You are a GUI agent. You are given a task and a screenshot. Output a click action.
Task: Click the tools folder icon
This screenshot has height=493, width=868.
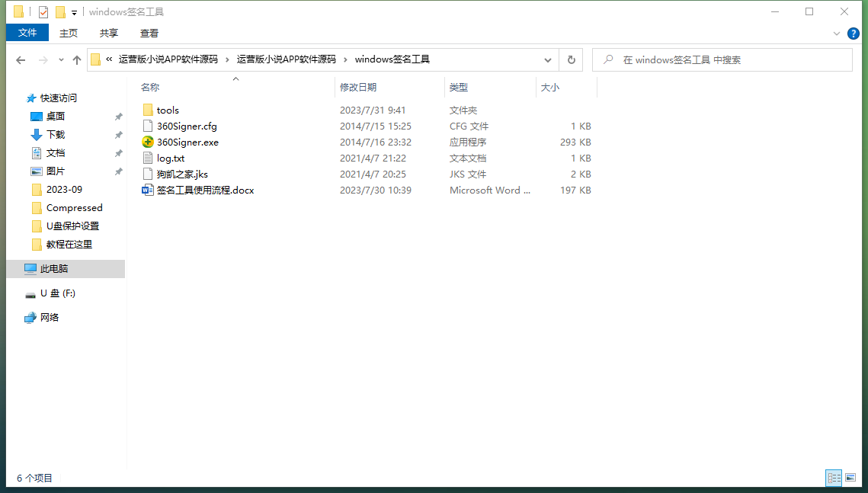(148, 110)
